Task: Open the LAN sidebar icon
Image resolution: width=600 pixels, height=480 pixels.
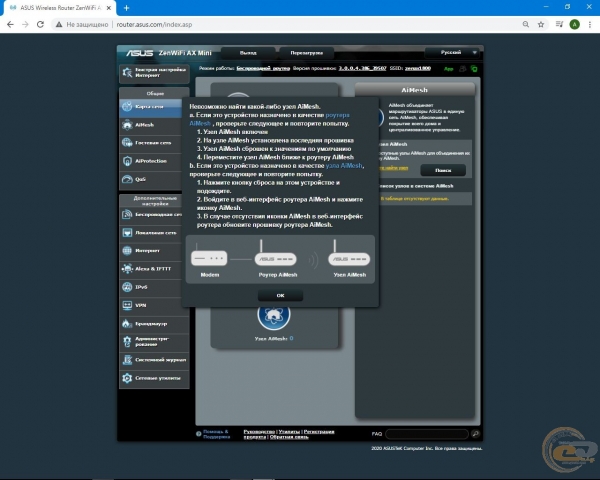Action: click(x=127, y=233)
